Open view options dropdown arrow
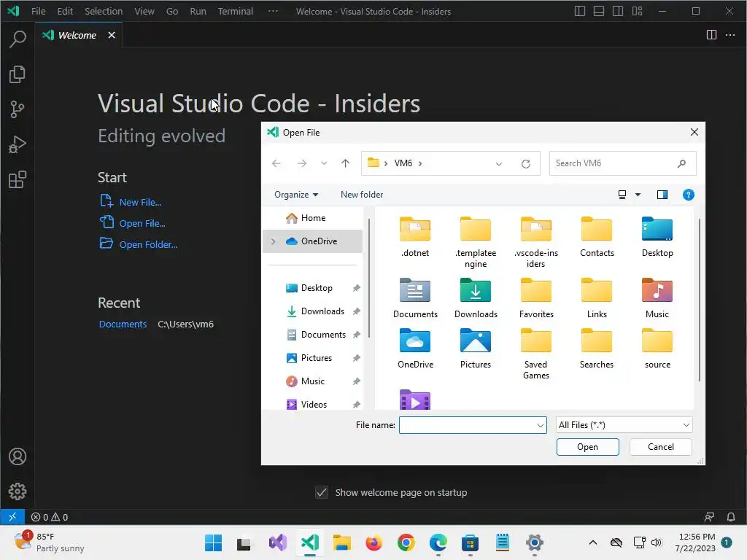 click(638, 195)
